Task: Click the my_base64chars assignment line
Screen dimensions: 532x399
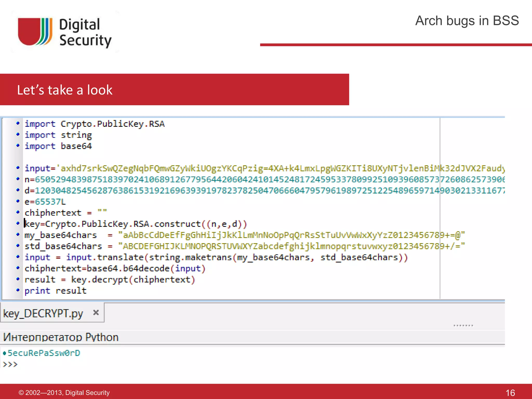Action: pyautogui.click(x=245, y=235)
